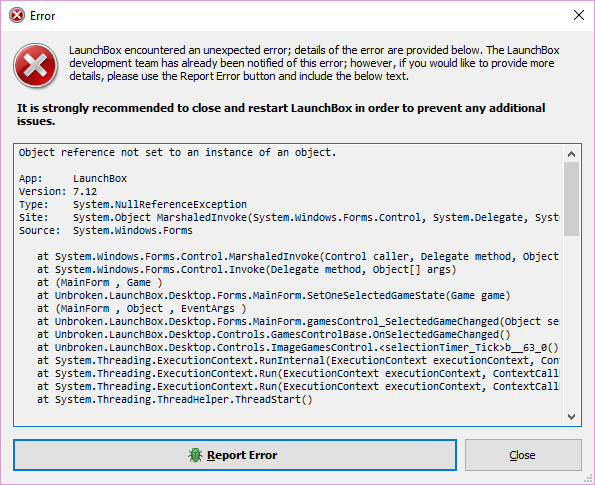Click the resize grip in dialog corner
The height and width of the screenshot is (485, 595).
point(589,479)
